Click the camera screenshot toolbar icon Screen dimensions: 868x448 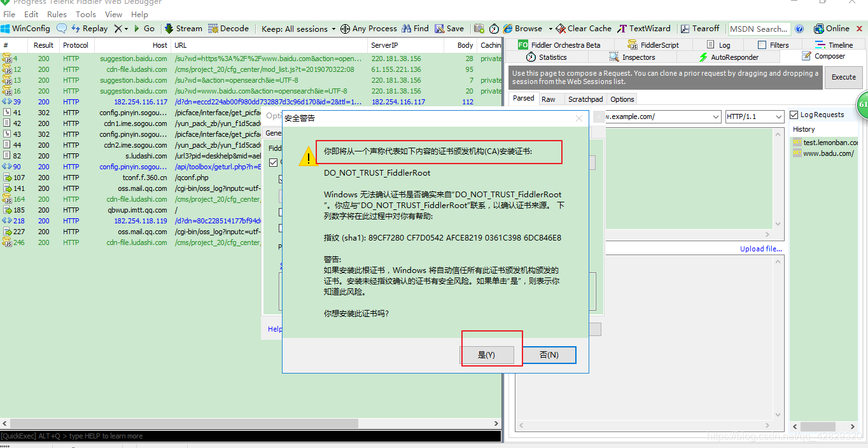coord(479,29)
